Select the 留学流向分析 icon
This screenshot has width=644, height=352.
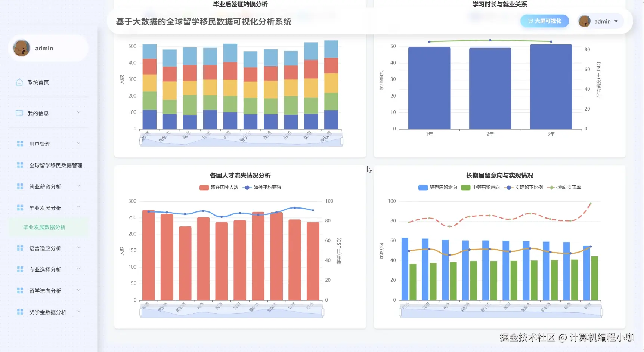click(x=19, y=290)
